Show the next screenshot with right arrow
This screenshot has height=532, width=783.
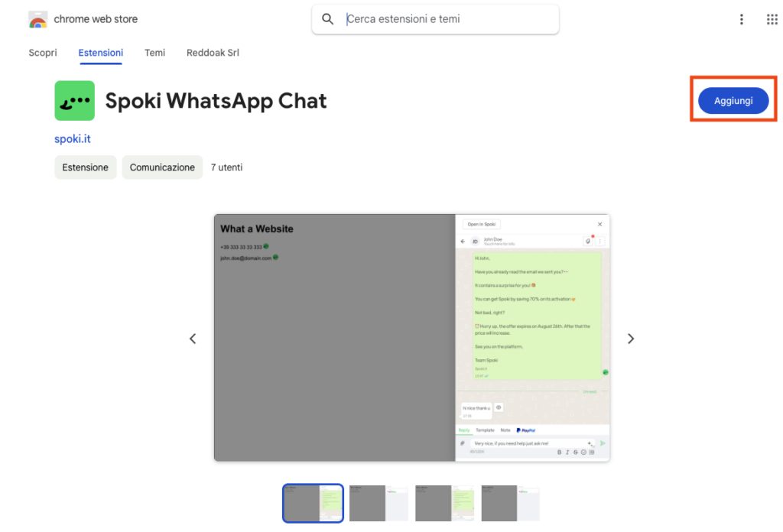[631, 339]
